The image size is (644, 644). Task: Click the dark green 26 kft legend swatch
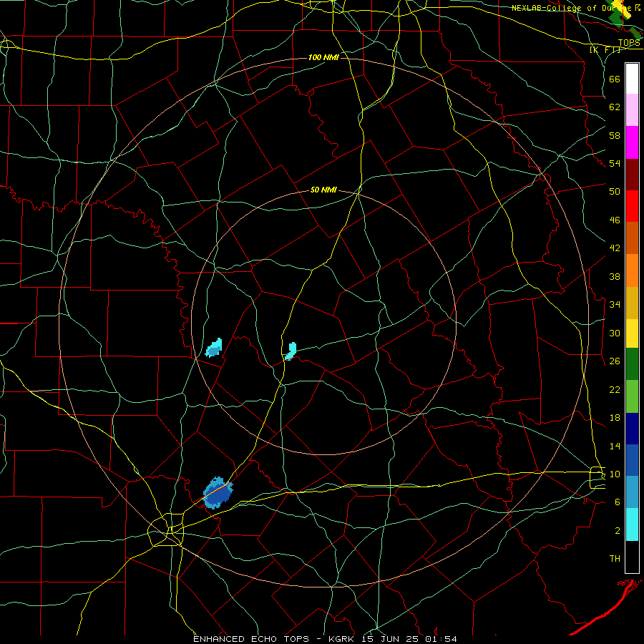point(632,364)
